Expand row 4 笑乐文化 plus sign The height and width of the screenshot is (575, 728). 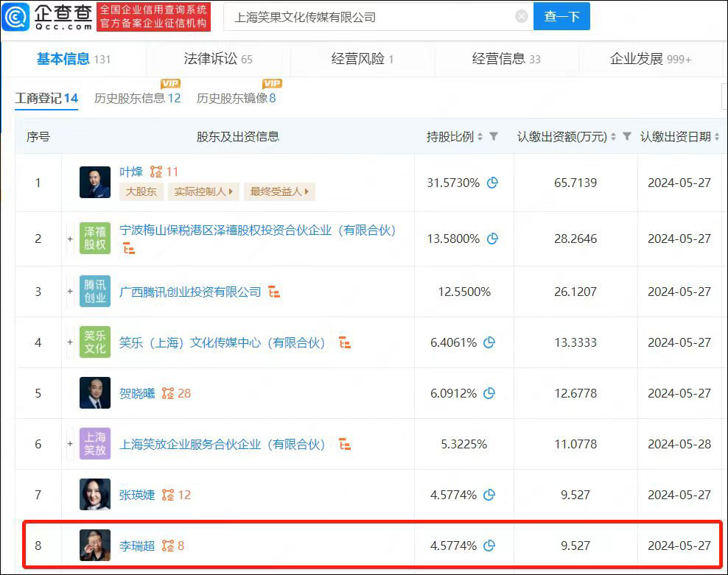[70, 342]
